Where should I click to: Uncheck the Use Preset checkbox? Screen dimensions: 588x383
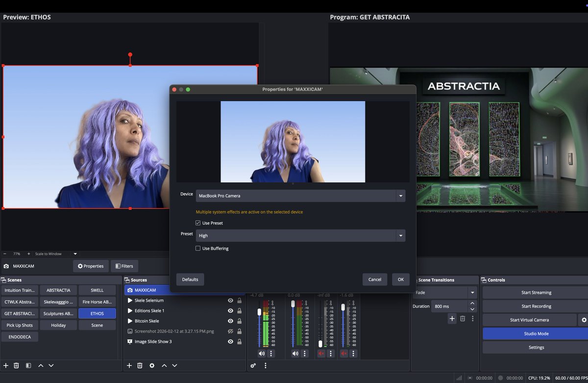pos(198,223)
